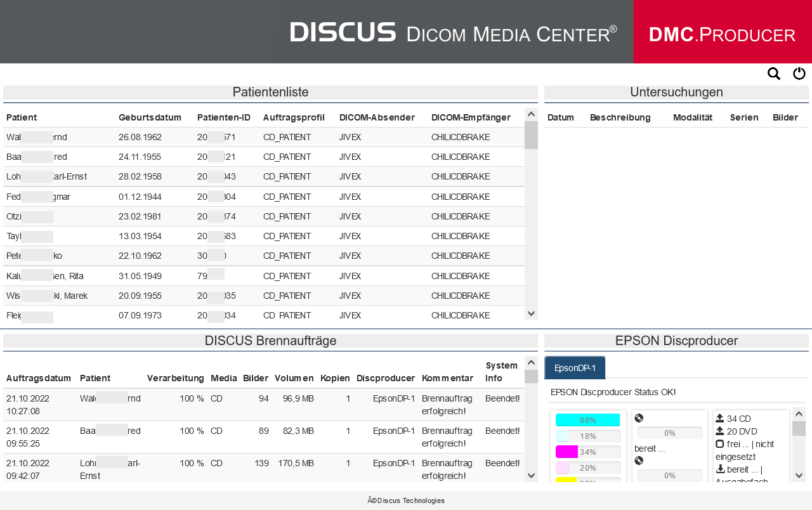Click the light magenta 20% ink bar

point(588,468)
